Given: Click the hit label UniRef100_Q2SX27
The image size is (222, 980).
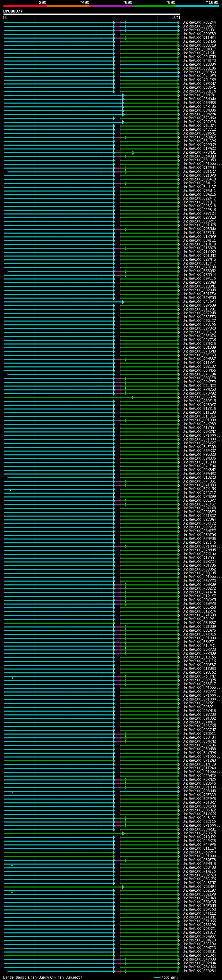Looking at the screenshot, I should point(199,443).
